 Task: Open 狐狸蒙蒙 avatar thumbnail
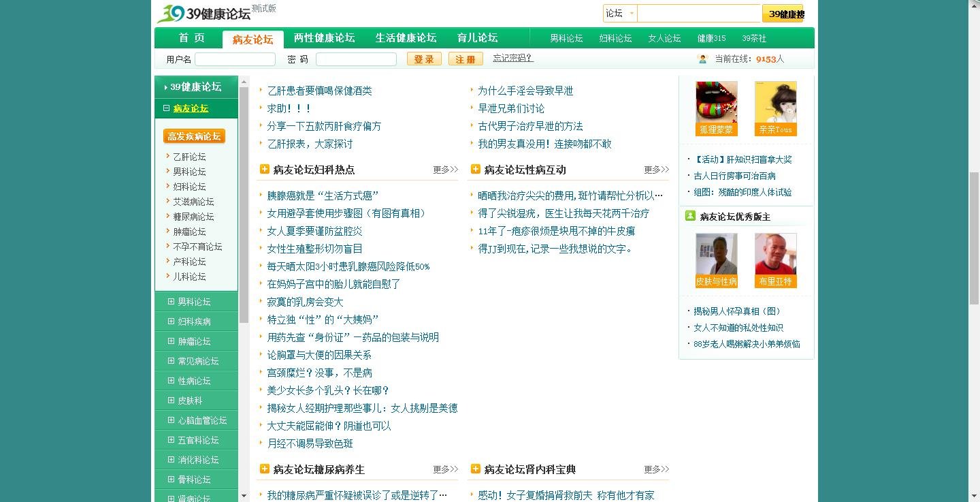point(716,103)
